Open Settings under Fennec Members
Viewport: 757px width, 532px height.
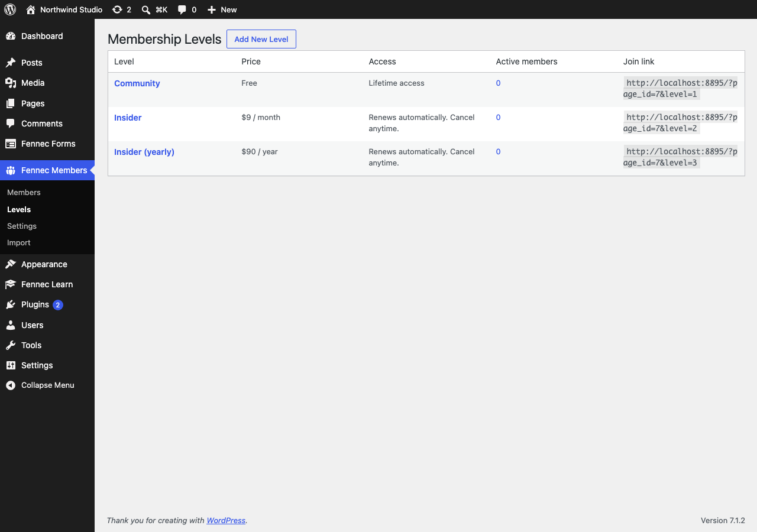coord(22,226)
